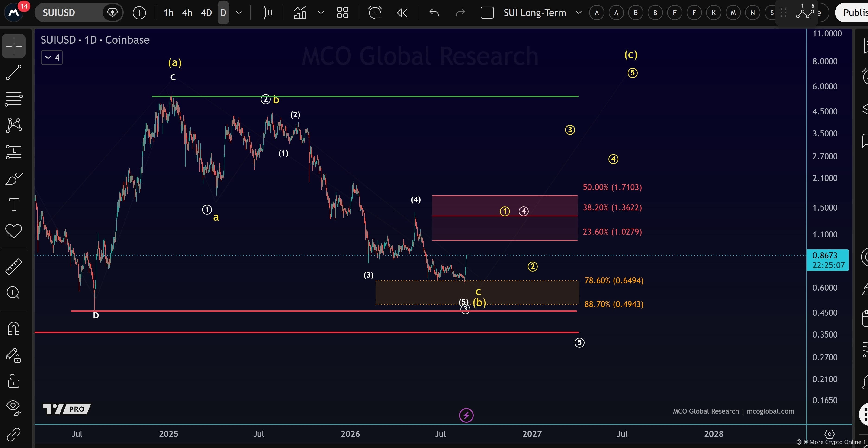Click the add symbol plus icon

coord(139,13)
